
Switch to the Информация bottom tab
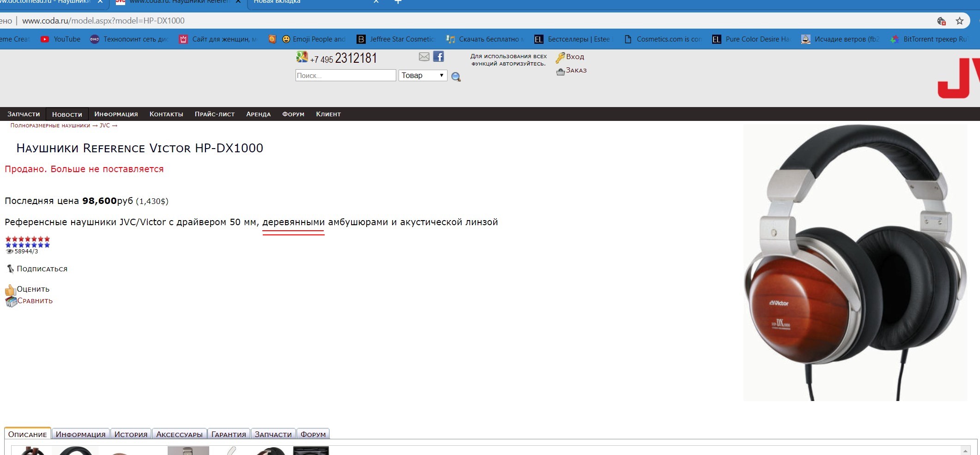[81, 434]
